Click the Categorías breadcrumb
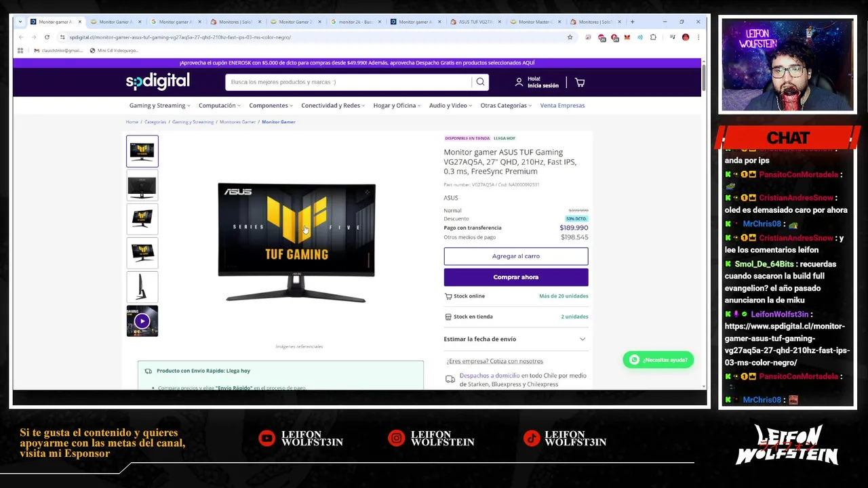The width and height of the screenshot is (868, 488). (x=155, y=122)
